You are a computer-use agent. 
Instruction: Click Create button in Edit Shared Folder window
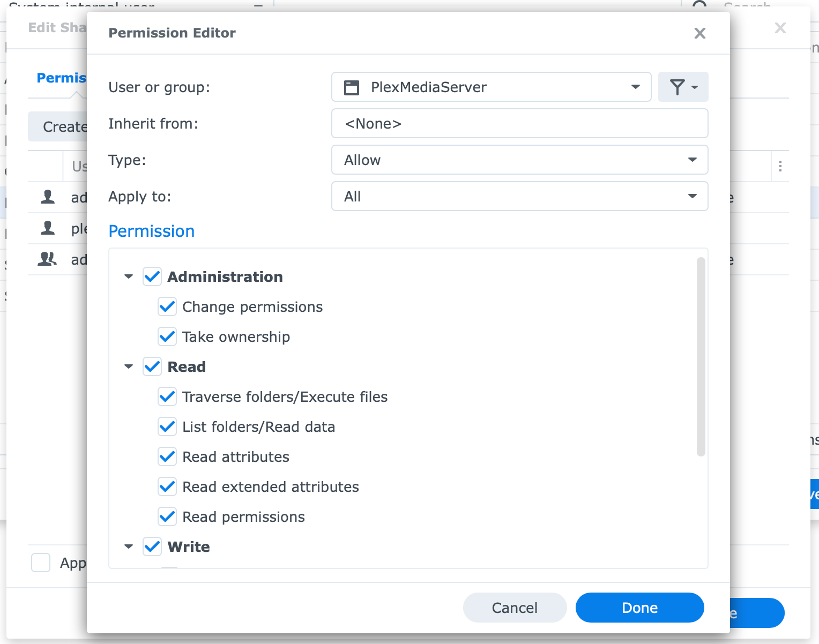pyautogui.click(x=58, y=126)
